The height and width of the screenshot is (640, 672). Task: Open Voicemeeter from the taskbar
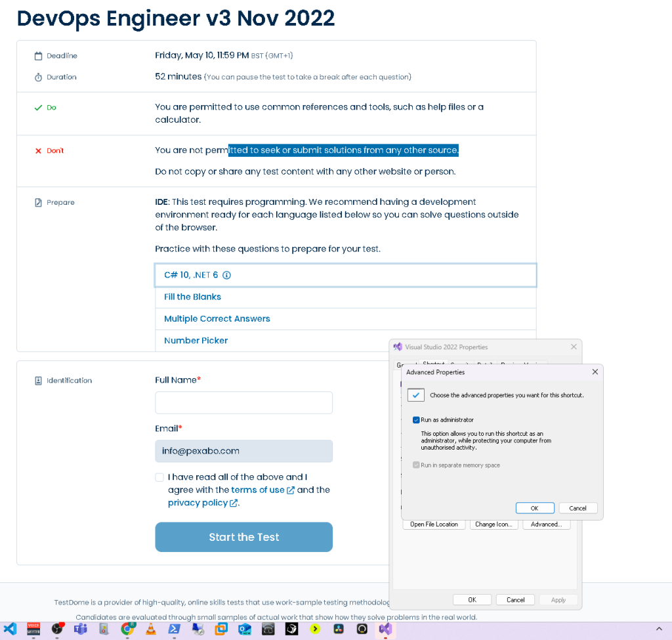(x=33, y=629)
